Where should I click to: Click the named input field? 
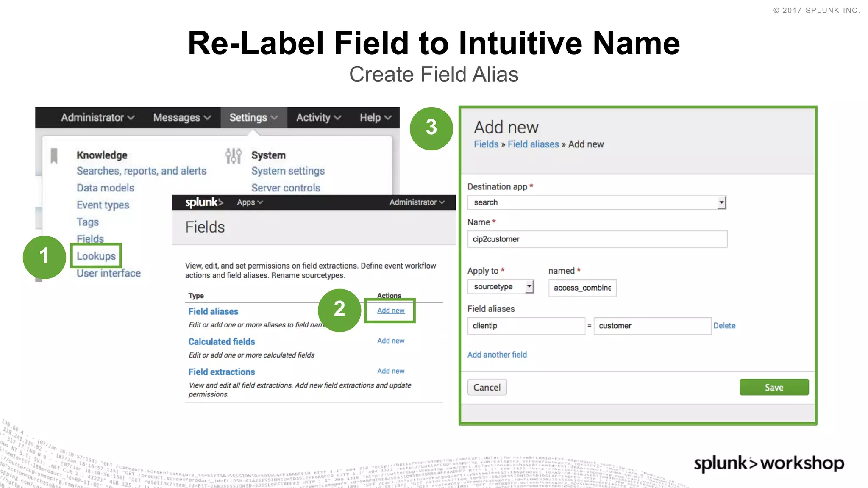pos(582,288)
